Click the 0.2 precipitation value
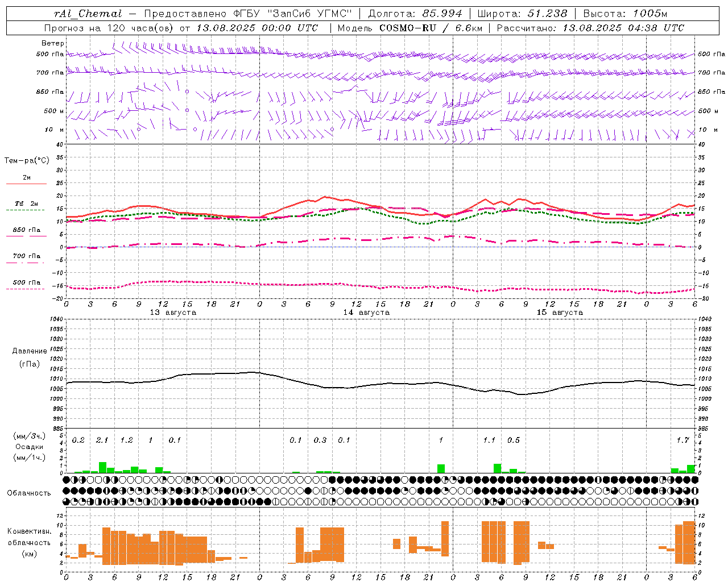 (x=78, y=440)
